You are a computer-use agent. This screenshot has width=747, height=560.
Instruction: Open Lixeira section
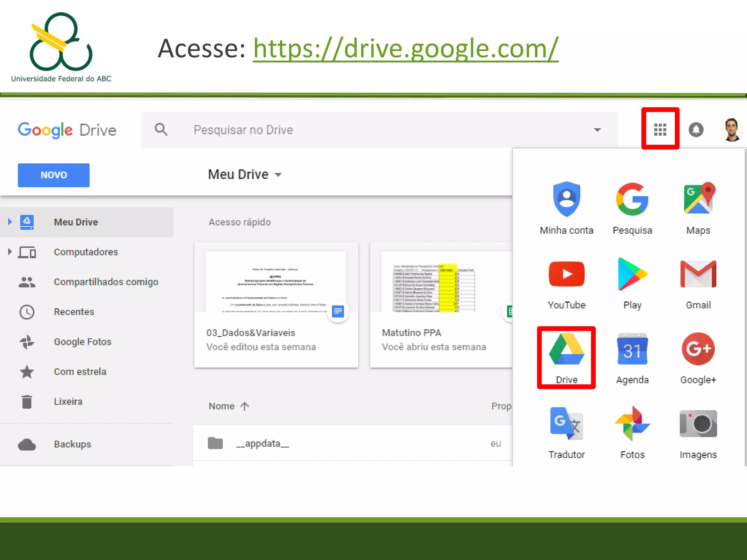click(86, 401)
